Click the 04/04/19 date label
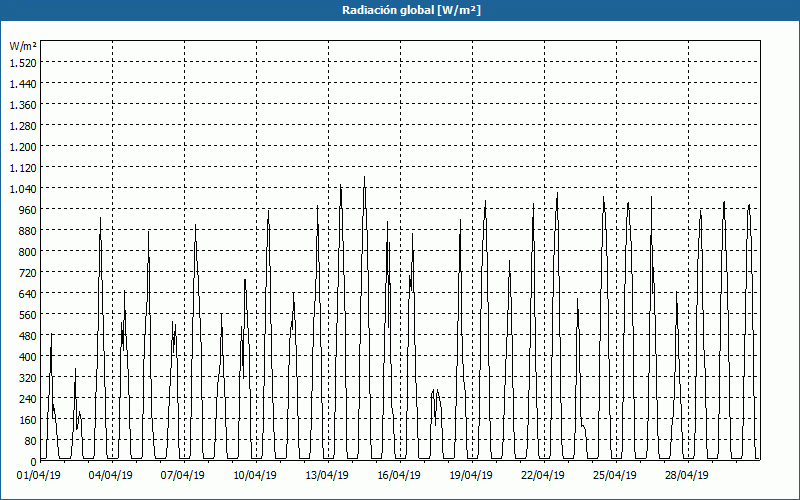800x500 pixels. click(111, 476)
